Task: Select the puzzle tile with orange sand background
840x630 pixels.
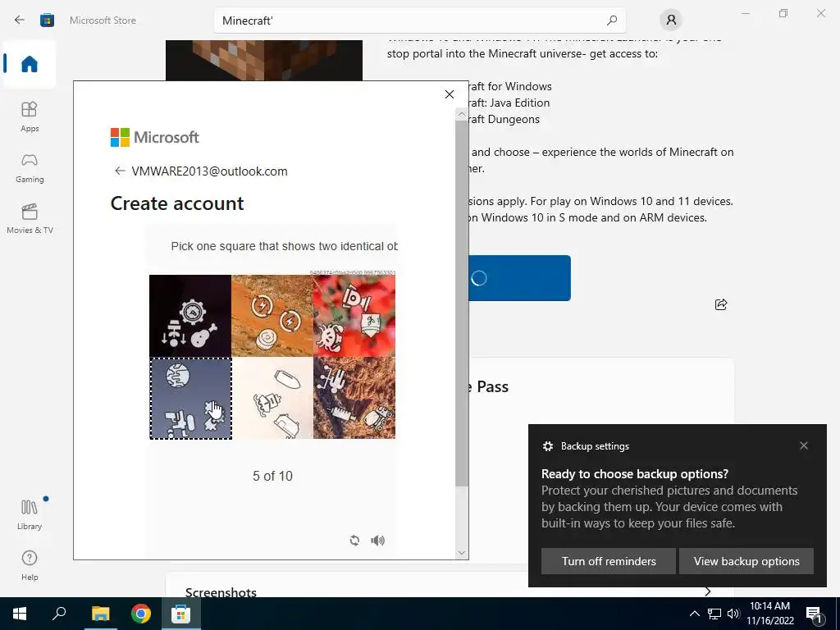Action: pos(272,316)
